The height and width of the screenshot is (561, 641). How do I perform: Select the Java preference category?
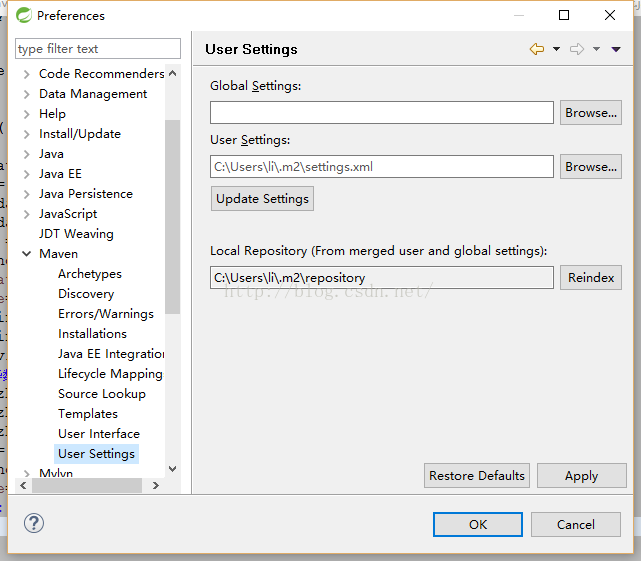(51, 154)
